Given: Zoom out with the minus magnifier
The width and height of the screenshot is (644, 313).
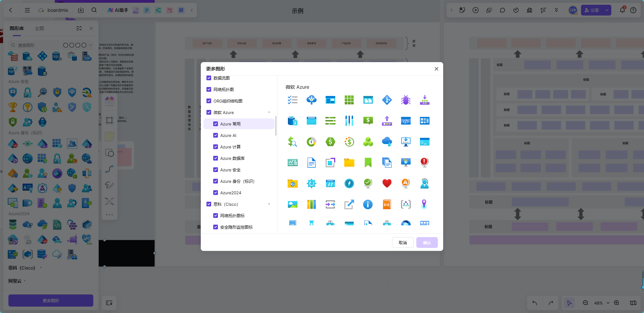Looking at the screenshot, I should point(585,303).
